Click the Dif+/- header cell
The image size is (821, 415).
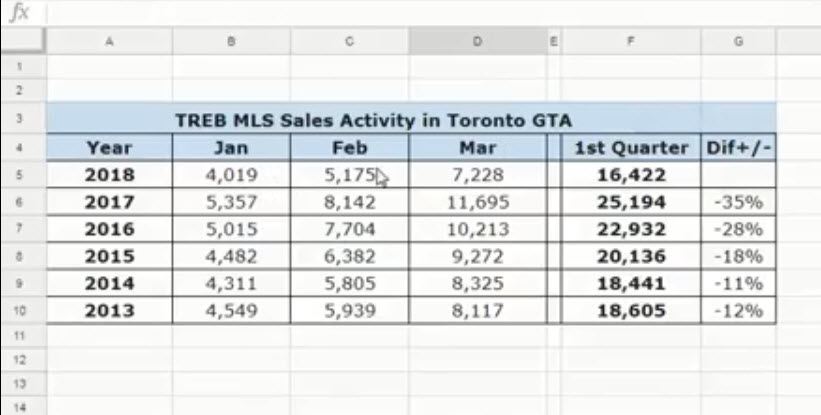(739, 148)
